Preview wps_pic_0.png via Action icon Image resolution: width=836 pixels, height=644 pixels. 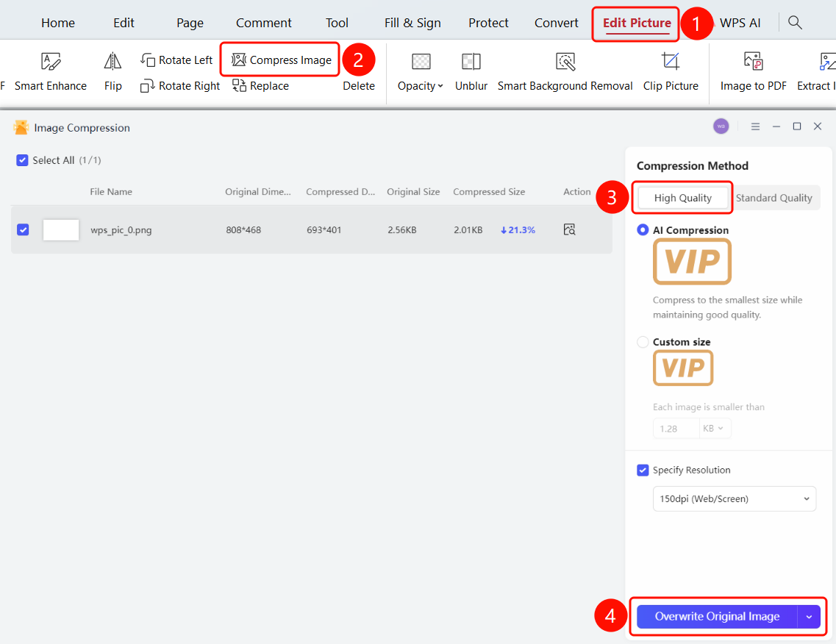click(x=569, y=230)
